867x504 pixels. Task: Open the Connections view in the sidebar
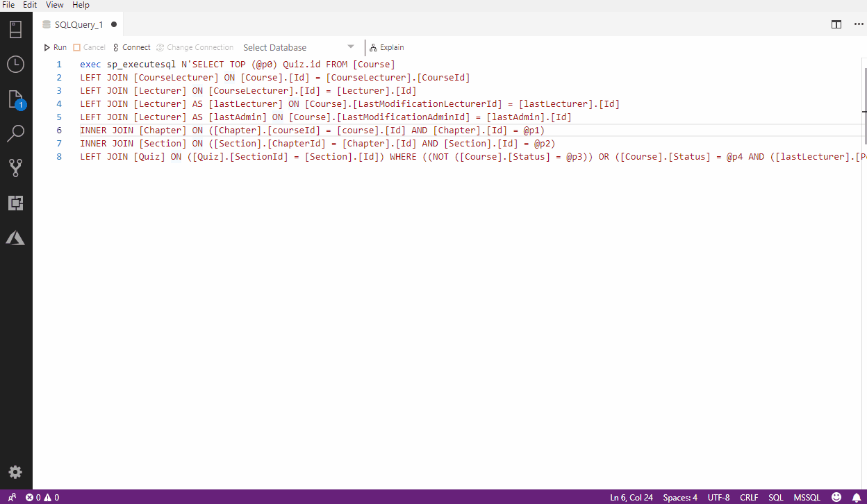(15, 29)
